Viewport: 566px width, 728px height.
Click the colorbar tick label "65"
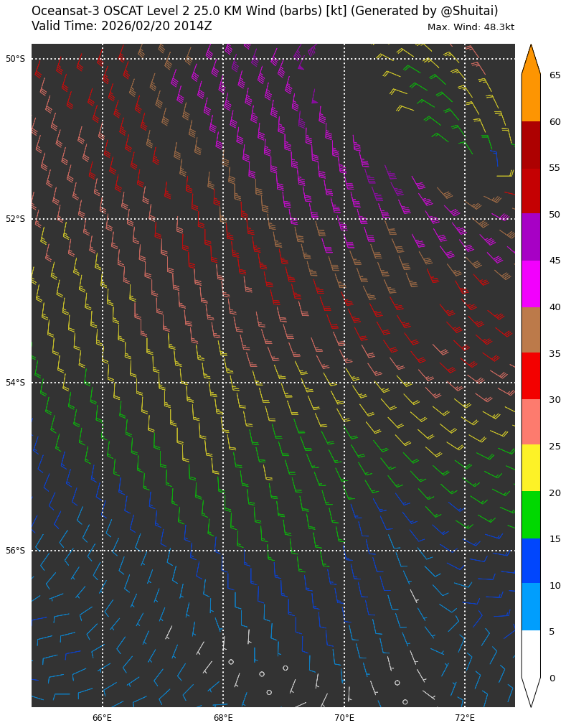[x=555, y=75]
